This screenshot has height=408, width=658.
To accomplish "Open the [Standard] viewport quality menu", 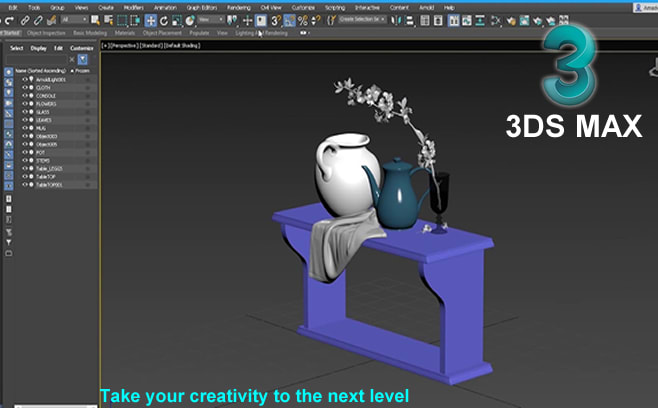I will tap(151, 45).
